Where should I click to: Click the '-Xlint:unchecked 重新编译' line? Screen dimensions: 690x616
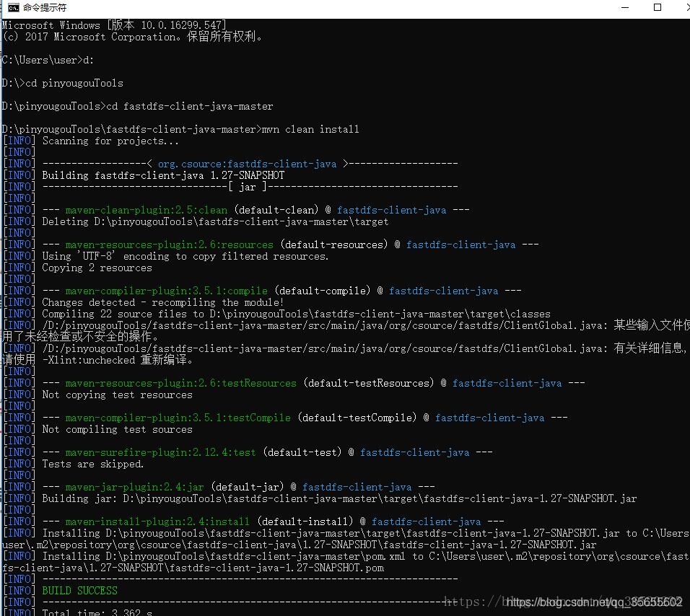(x=97, y=360)
